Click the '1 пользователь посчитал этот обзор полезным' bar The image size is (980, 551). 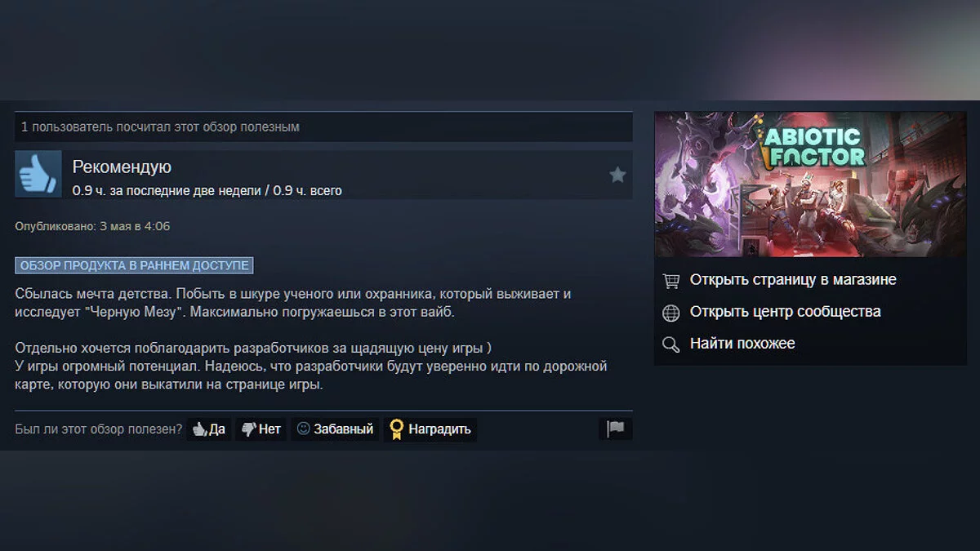pyautogui.click(x=323, y=127)
